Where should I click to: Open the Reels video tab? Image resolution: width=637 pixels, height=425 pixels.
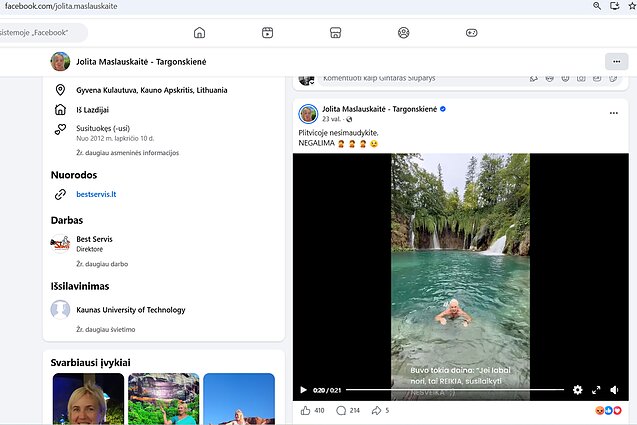(x=267, y=33)
